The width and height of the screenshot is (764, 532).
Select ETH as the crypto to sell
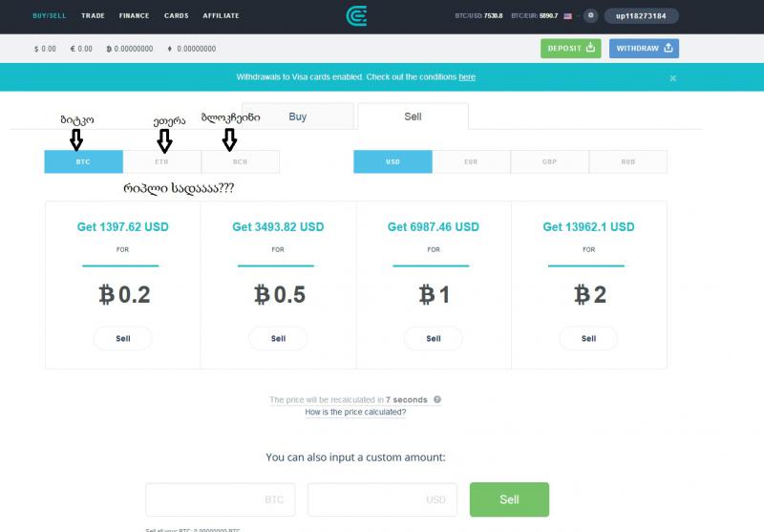[161, 162]
